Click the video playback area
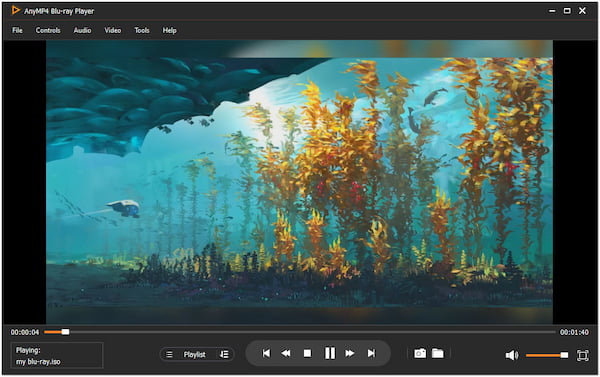Screen dimensions: 600x377 (x=299, y=182)
